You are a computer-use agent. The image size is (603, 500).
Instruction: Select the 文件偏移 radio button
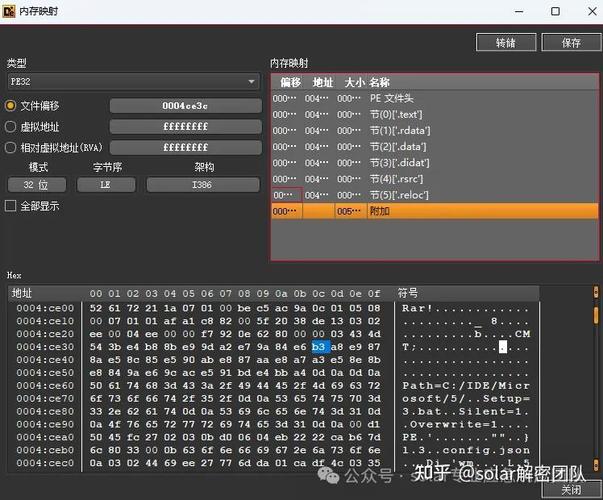pyautogui.click(x=10, y=105)
